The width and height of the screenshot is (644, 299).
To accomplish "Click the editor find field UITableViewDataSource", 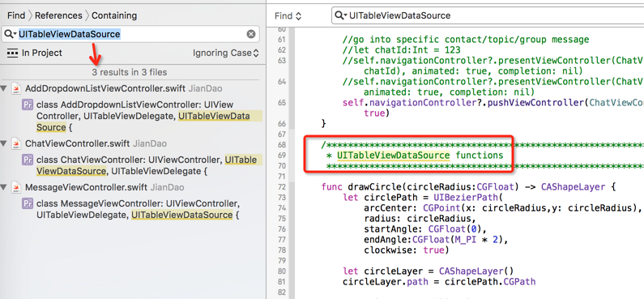I will pos(488,15).
